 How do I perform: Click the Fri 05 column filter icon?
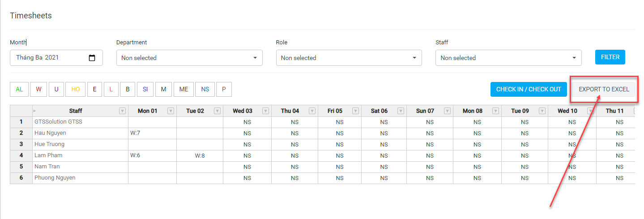pos(355,111)
